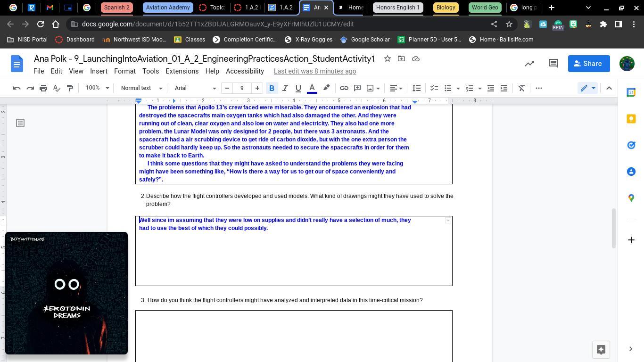Image resolution: width=644 pixels, height=362 pixels.
Task: Increase indent of the paragraph
Action: tap(504, 88)
